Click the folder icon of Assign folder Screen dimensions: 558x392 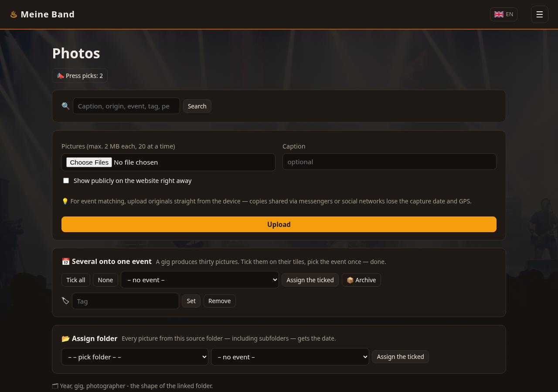(x=66, y=338)
